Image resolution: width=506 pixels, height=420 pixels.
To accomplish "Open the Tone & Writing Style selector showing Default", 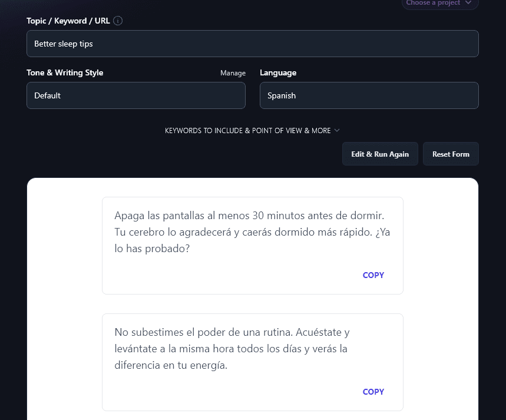I will click(135, 95).
